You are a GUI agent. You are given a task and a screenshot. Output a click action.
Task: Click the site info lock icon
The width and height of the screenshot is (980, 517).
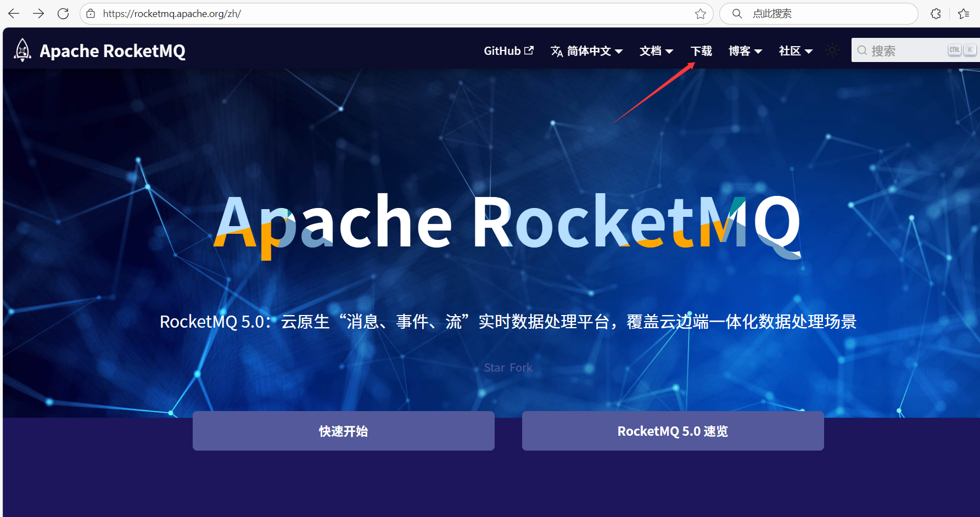[91, 14]
